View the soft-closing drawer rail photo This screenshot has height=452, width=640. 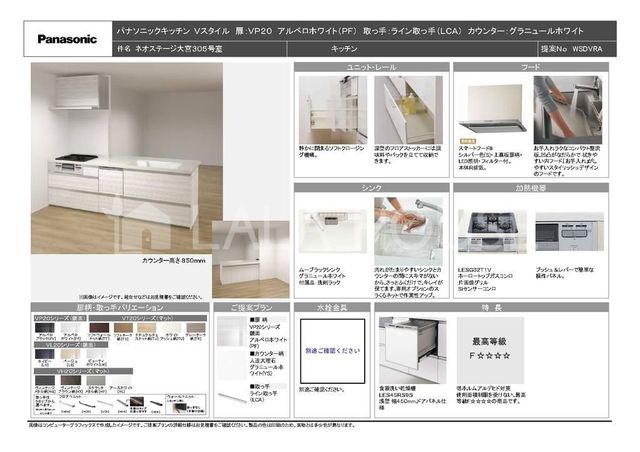333,109
